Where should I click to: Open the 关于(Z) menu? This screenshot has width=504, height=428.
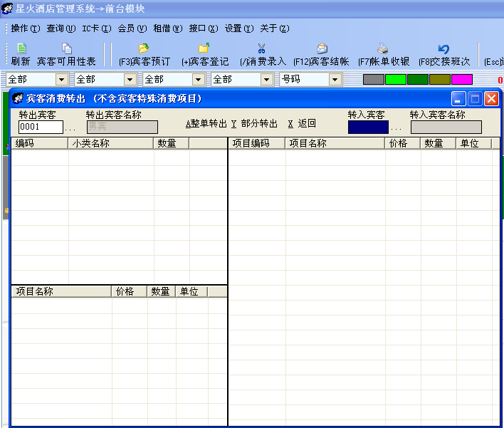click(x=275, y=28)
